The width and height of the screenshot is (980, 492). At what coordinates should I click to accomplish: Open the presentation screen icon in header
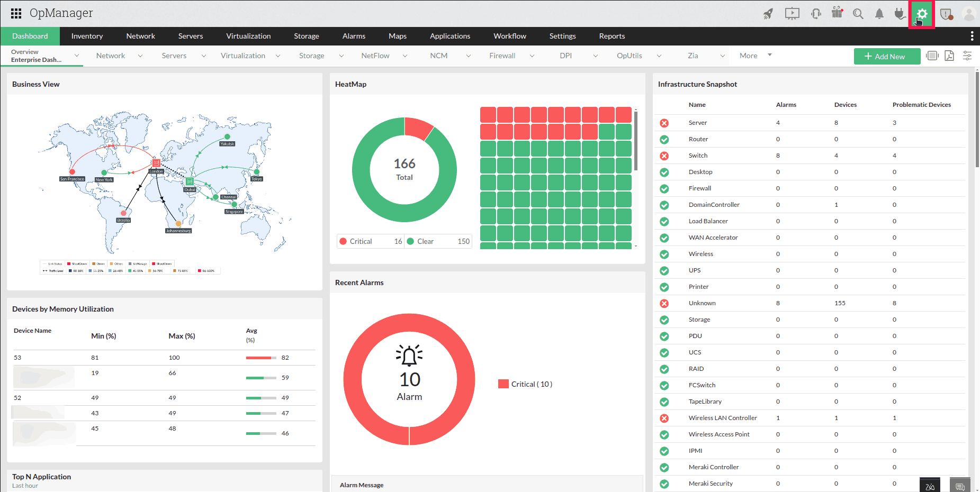[x=792, y=14]
